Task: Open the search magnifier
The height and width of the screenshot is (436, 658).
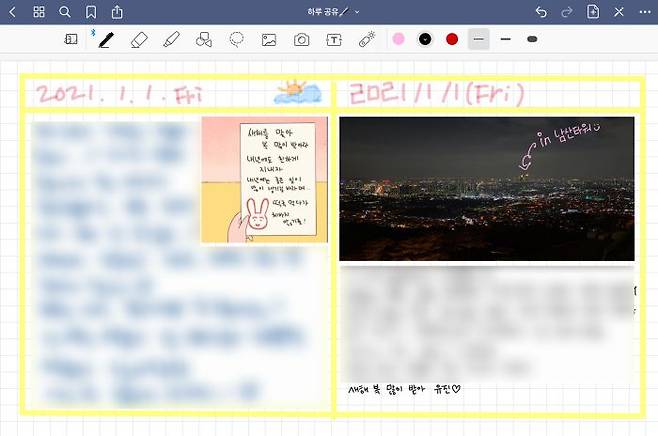Action: (x=65, y=12)
